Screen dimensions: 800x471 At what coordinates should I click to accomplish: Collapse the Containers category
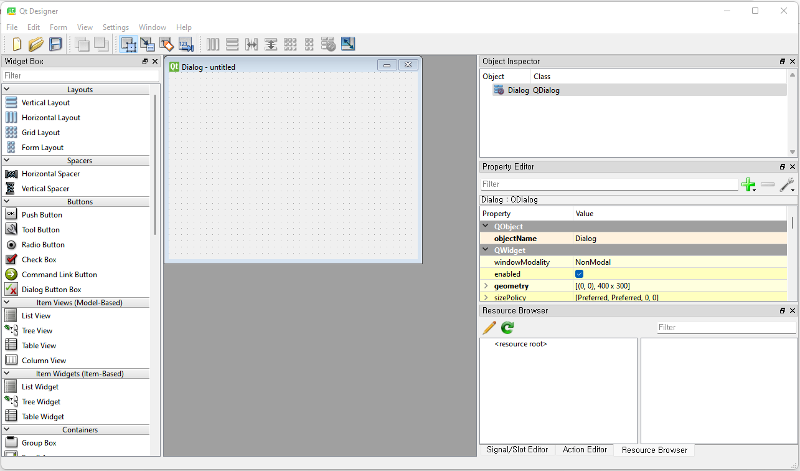tap(7, 429)
